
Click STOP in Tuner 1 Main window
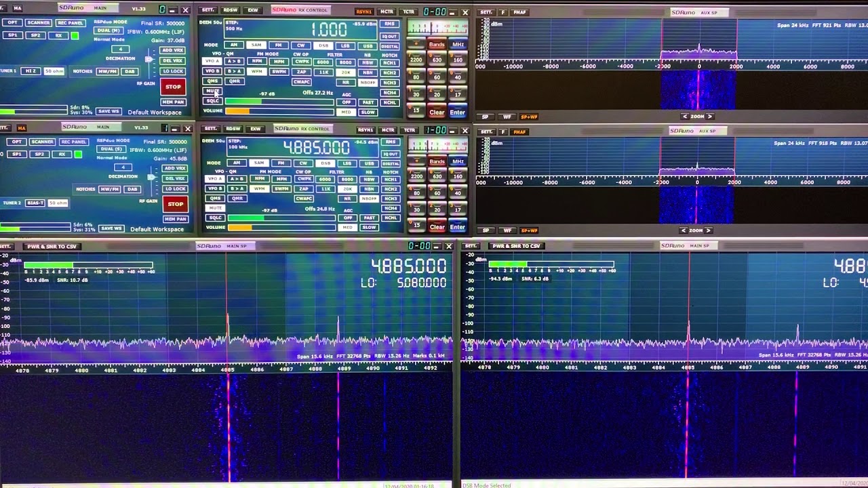[174, 87]
